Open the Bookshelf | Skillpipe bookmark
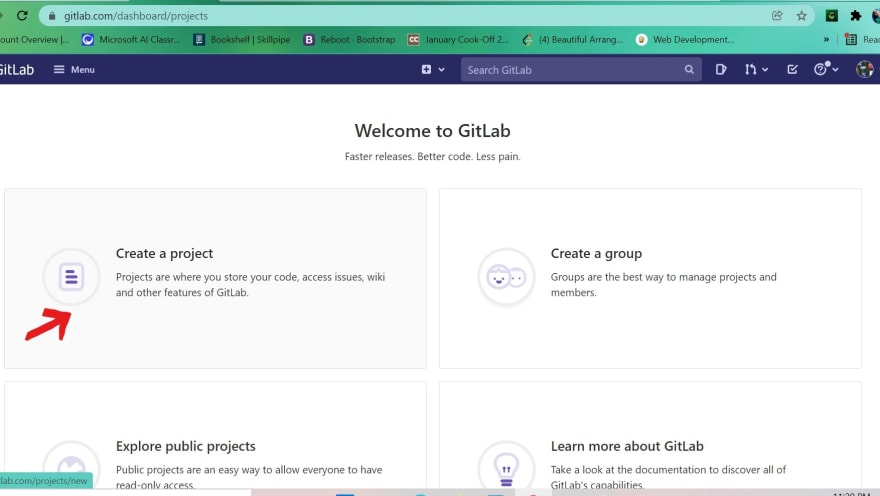Image resolution: width=880 pixels, height=496 pixels. tap(242, 39)
